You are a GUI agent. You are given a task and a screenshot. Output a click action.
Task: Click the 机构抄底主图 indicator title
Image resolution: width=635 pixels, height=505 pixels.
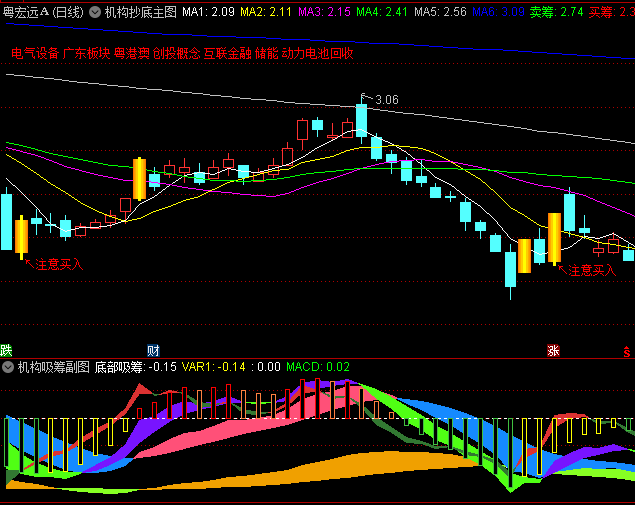[141, 12]
